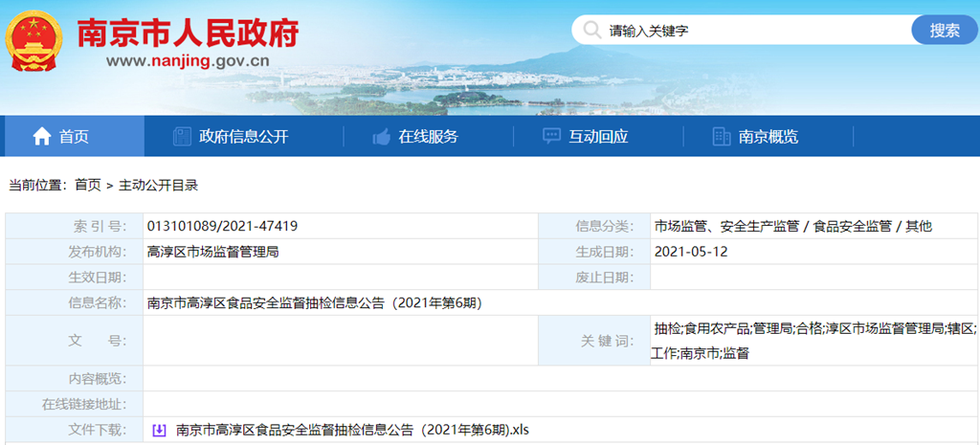The width and height of the screenshot is (980, 445).
Task: Click the 信息分类 category value text
Action: pos(793,226)
